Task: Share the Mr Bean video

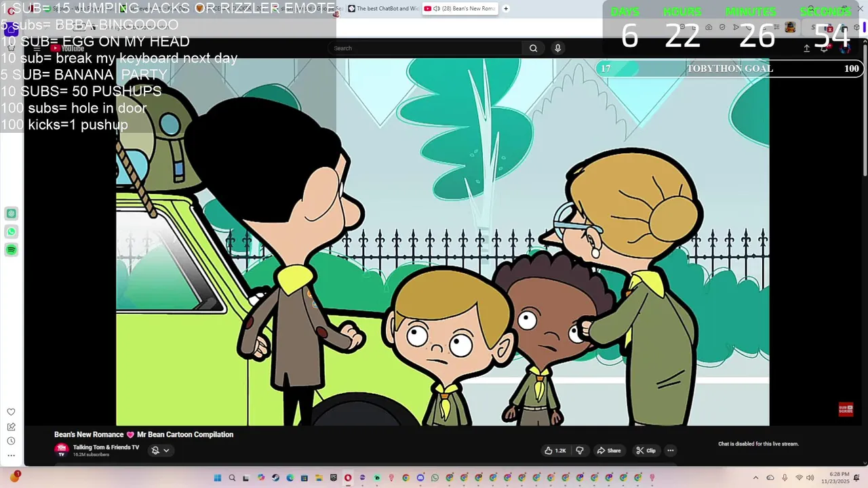Action: (x=609, y=451)
